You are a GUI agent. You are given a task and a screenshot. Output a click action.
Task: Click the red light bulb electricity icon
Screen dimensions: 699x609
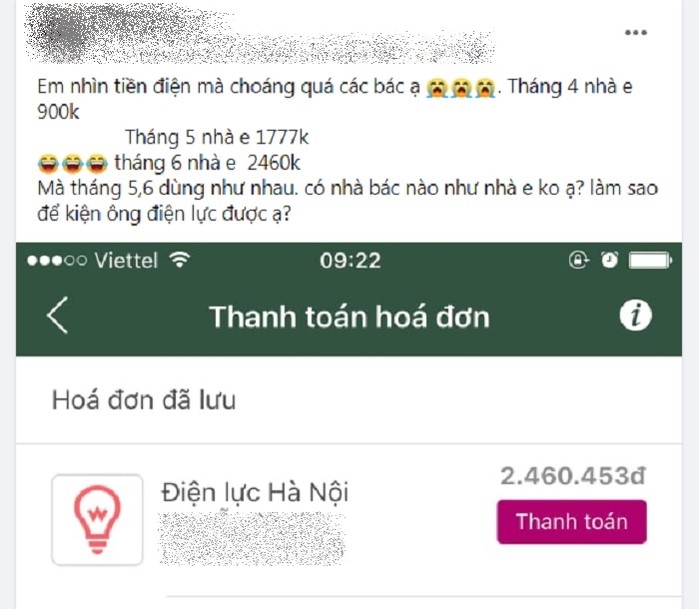pos(97,520)
